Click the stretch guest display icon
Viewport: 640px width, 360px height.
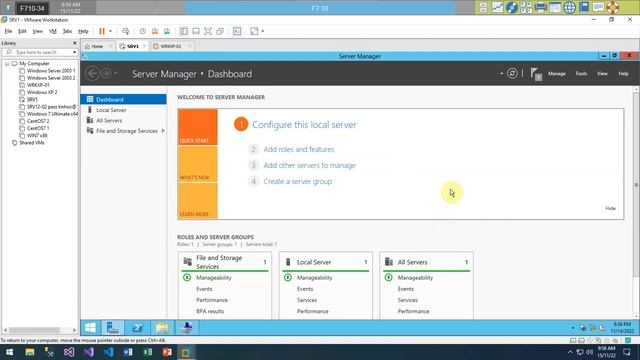point(254,31)
